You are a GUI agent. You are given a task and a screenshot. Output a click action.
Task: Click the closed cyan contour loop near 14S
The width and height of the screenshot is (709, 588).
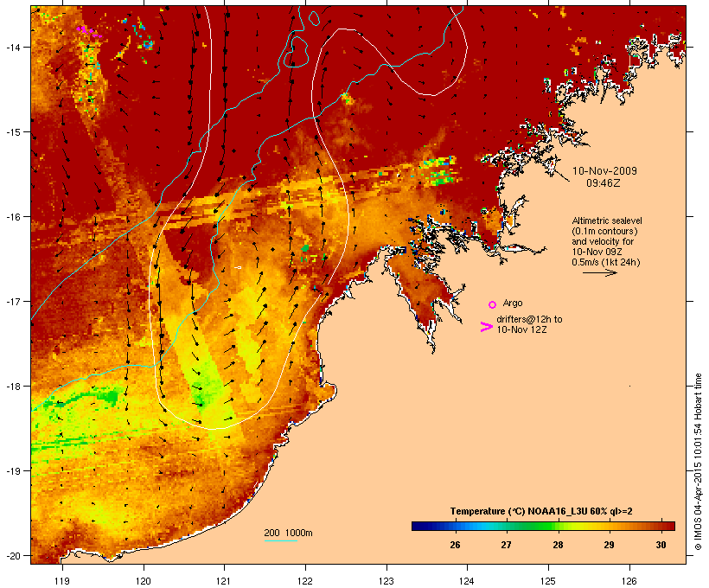[x=295, y=53]
